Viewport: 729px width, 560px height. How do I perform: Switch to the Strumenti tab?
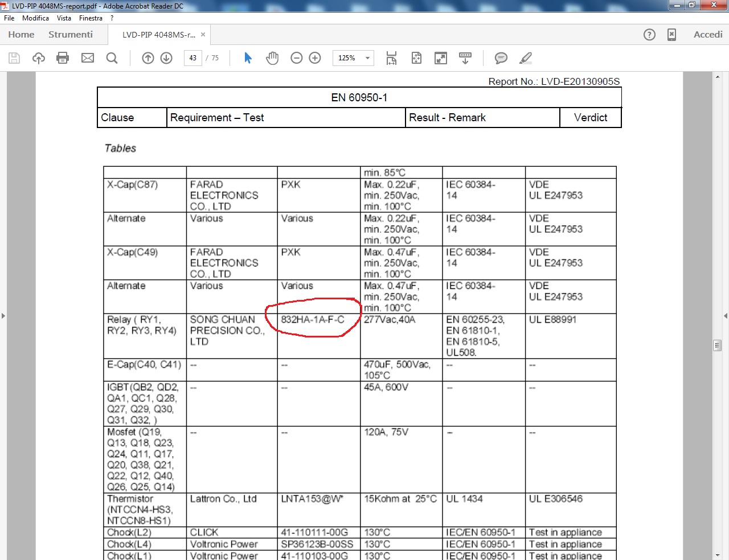coord(71,35)
